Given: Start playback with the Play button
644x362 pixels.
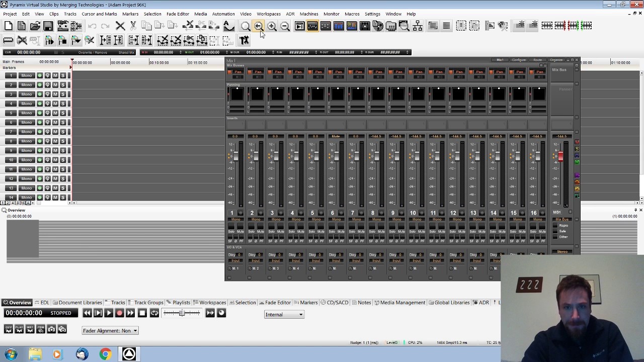Looking at the screenshot, I should [109, 313].
